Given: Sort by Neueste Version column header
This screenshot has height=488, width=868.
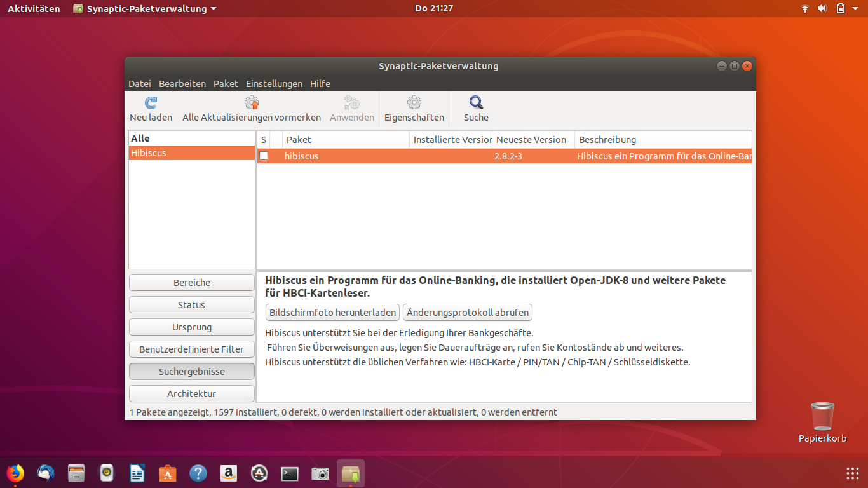Looking at the screenshot, I should point(534,140).
